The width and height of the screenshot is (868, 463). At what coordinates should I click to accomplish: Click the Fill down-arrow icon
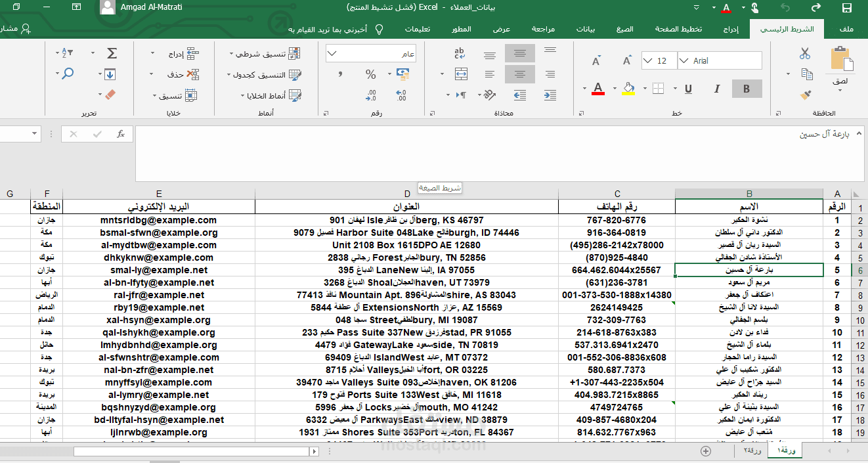tap(110, 74)
